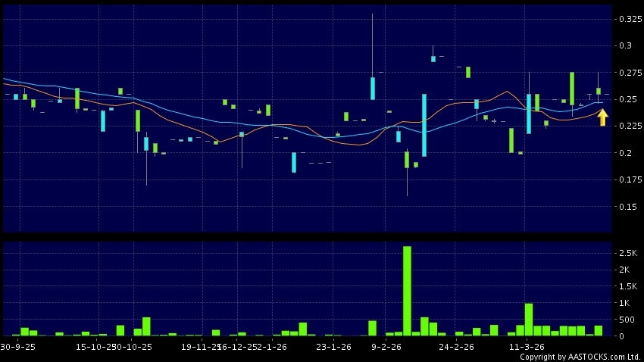Select the 0.25 price level label

tap(626, 99)
